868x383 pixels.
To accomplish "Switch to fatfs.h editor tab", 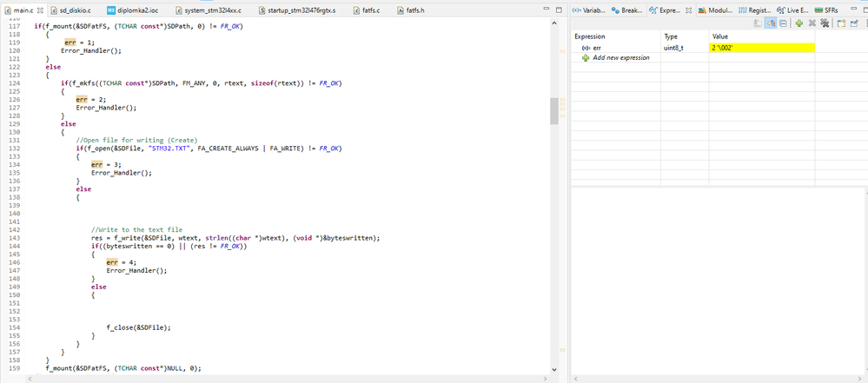I will tap(411, 10).
